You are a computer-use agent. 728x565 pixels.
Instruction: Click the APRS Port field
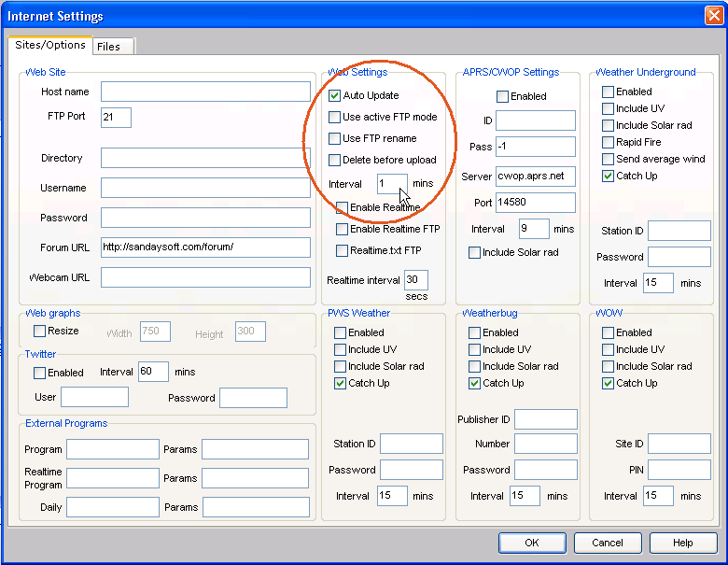(536, 203)
